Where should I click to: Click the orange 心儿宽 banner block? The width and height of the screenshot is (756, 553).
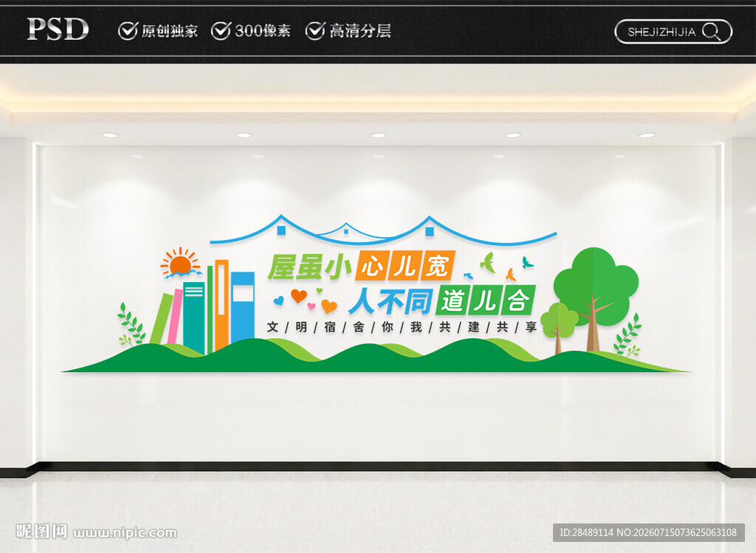pyautogui.click(x=405, y=265)
